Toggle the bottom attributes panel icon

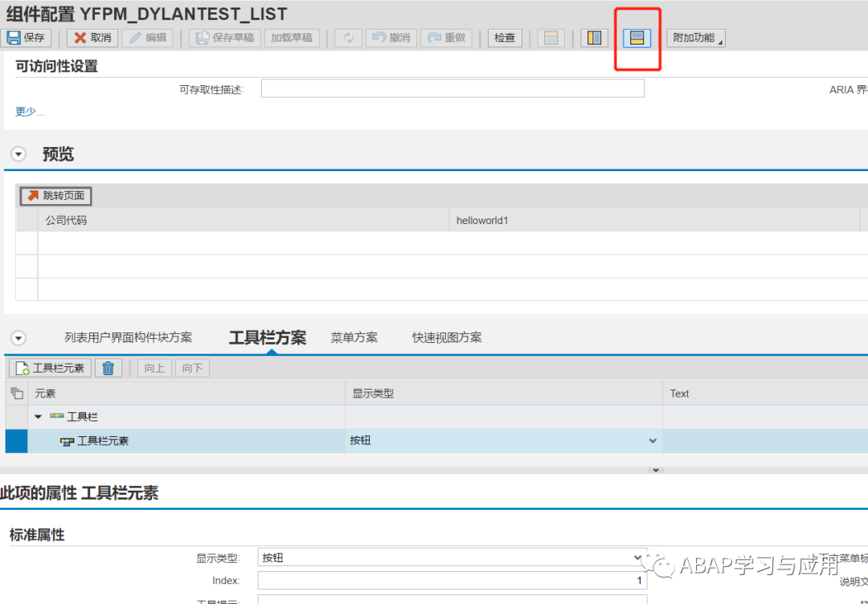[x=637, y=38]
